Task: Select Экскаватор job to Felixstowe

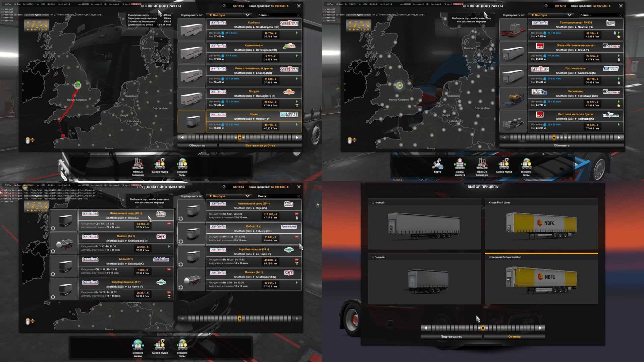Action: point(575,94)
